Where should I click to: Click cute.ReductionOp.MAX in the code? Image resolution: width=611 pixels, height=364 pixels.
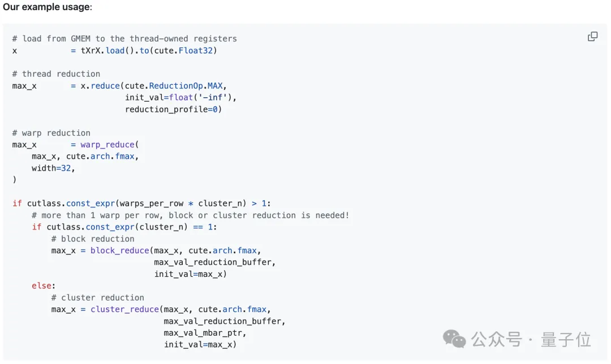[x=174, y=85]
